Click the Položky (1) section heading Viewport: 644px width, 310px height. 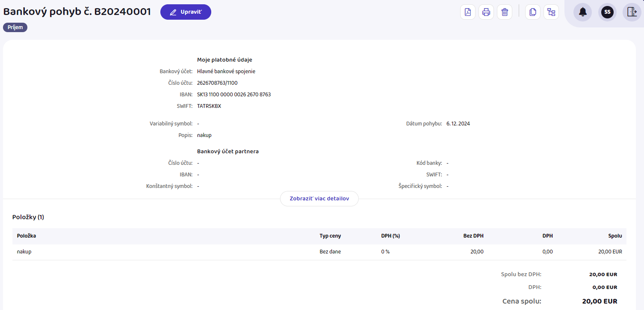pyautogui.click(x=28, y=217)
